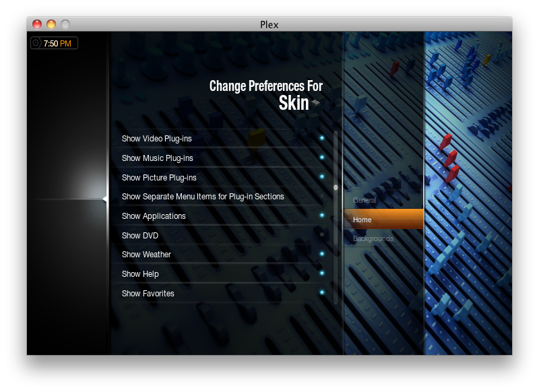
Task: Select the Show Video Plug-ins label
Action: (157, 139)
